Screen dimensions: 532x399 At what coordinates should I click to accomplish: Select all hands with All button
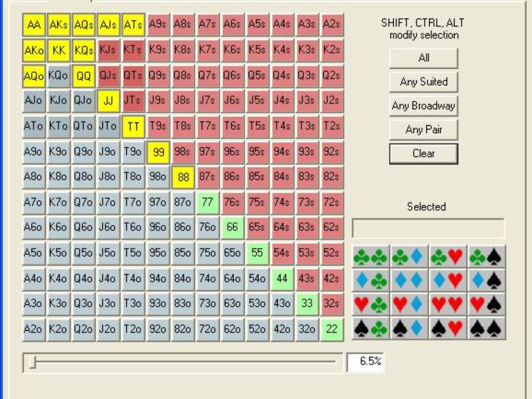pyautogui.click(x=423, y=58)
